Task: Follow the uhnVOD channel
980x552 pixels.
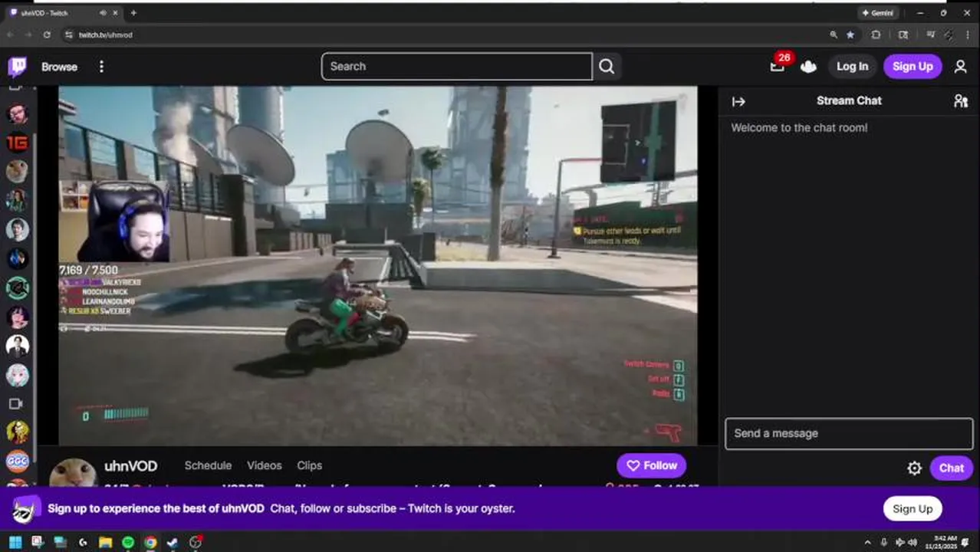Action: 651,465
